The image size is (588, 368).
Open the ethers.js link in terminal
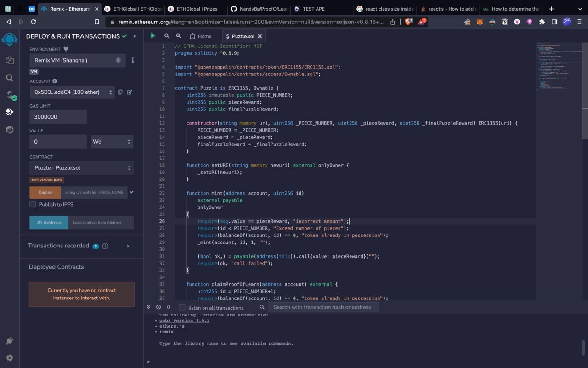tap(172, 326)
